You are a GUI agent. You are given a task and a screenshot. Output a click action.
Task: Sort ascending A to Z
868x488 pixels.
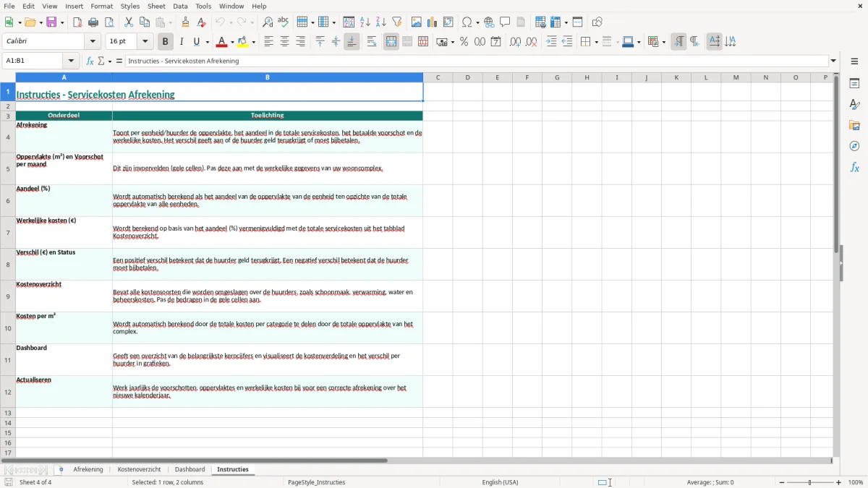point(365,22)
